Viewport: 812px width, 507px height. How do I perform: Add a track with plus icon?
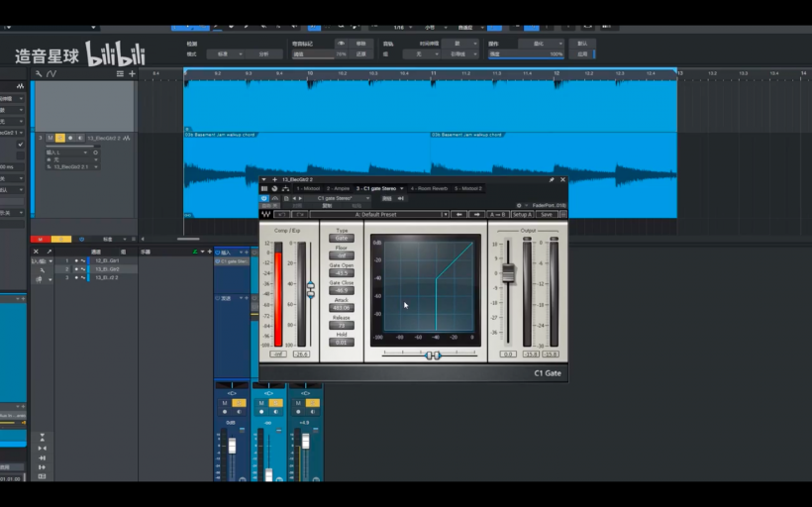(132, 74)
